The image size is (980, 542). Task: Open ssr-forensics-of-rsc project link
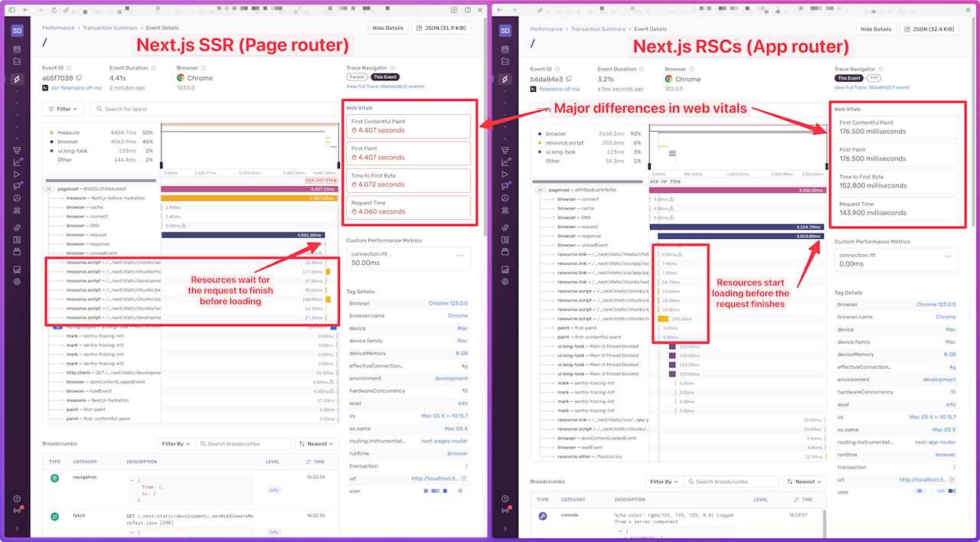tap(75, 88)
